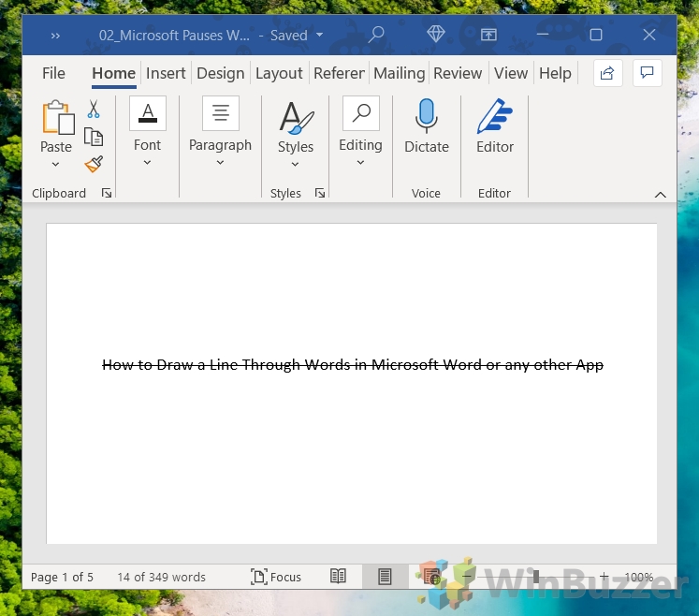Expand the Paragraph group dropdown
Image resolution: width=699 pixels, height=616 pixels.
(220, 163)
